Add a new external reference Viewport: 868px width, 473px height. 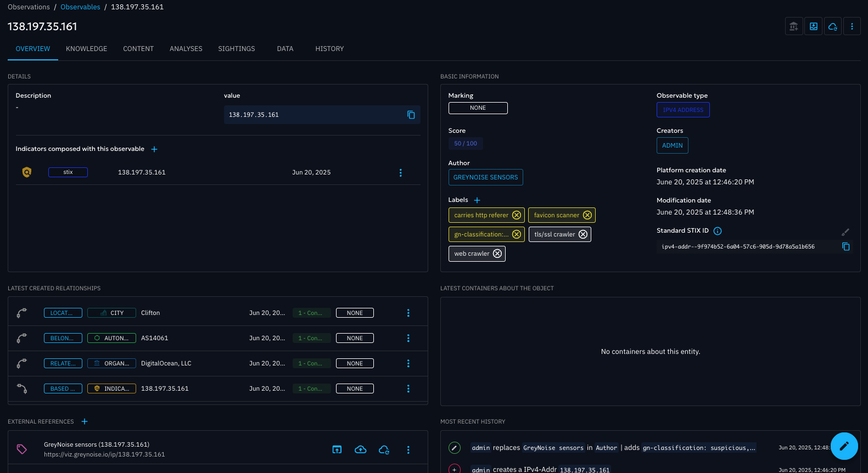(85, 421)
